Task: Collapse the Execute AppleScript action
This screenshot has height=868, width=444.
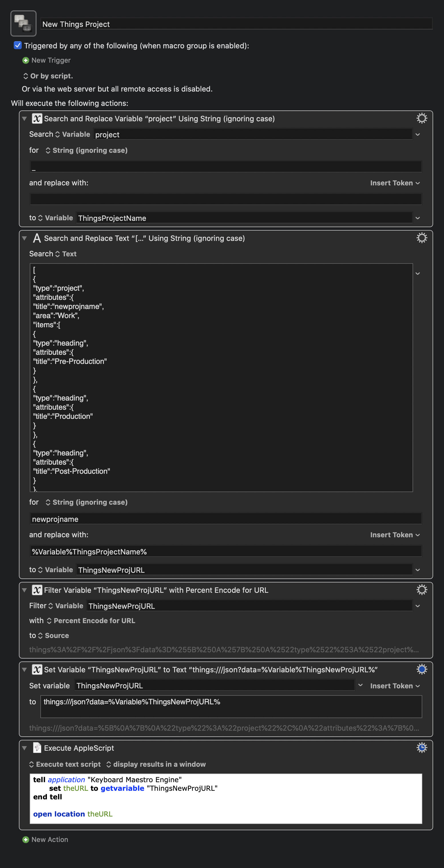Action: (x=24, y=748)
